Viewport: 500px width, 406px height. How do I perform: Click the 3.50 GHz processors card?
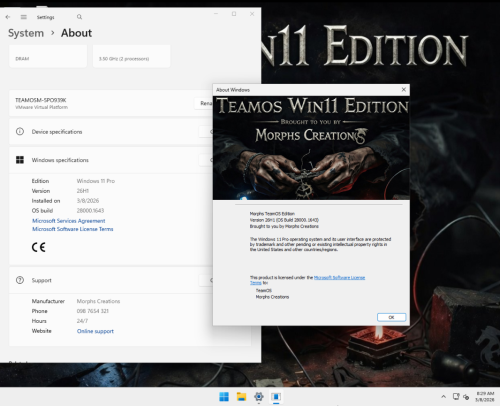131,56
